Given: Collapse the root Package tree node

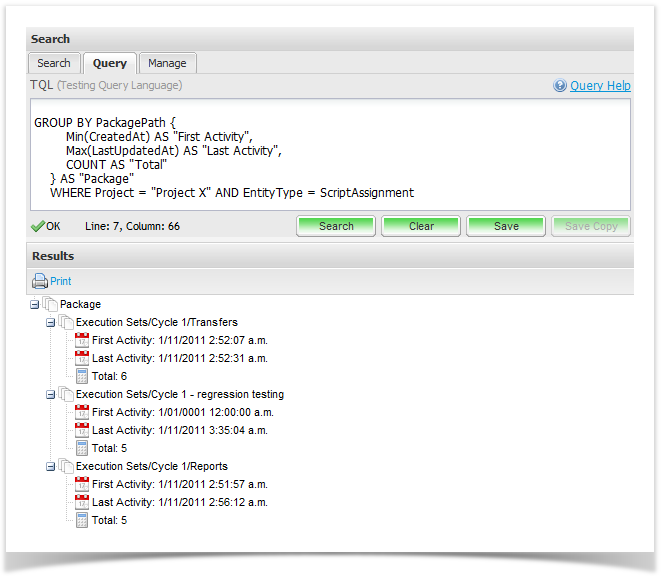Looking at the screenshot, I should [x=36, y=304].
